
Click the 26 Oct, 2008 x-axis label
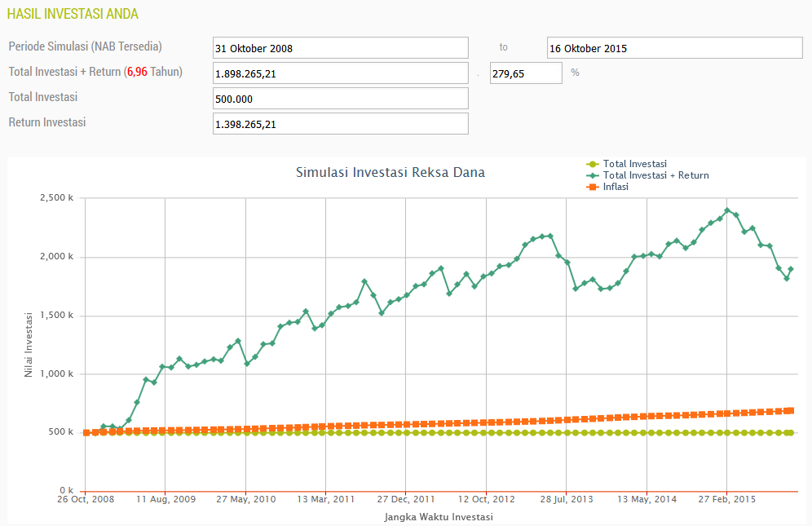[86, 499]
